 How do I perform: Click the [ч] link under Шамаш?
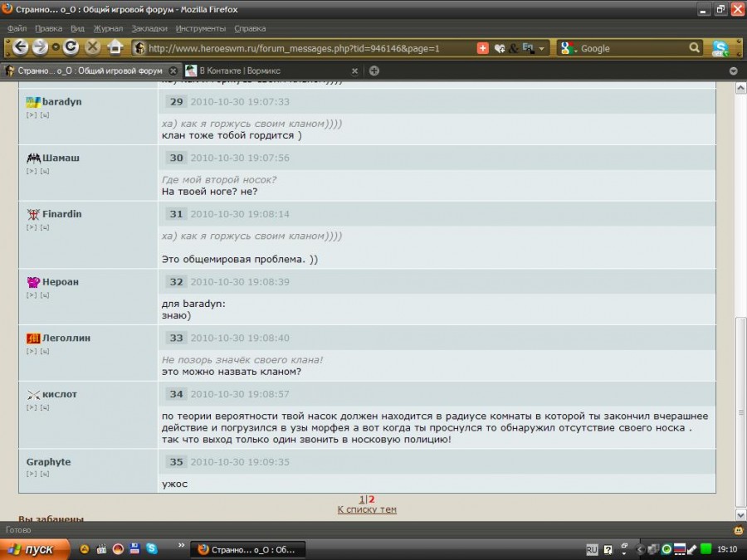click(x=45, y=171)
